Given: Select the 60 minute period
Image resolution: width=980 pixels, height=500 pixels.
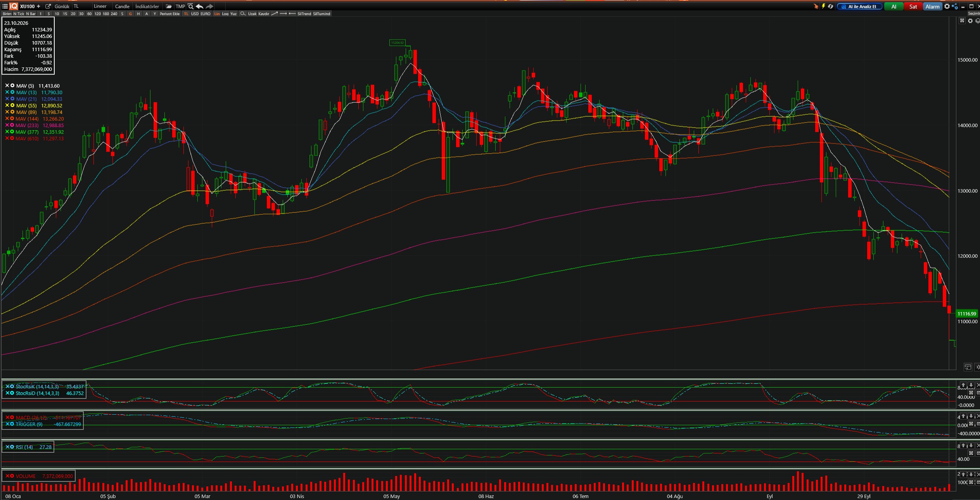Looking at the screenshot, I should pos(89,14).
